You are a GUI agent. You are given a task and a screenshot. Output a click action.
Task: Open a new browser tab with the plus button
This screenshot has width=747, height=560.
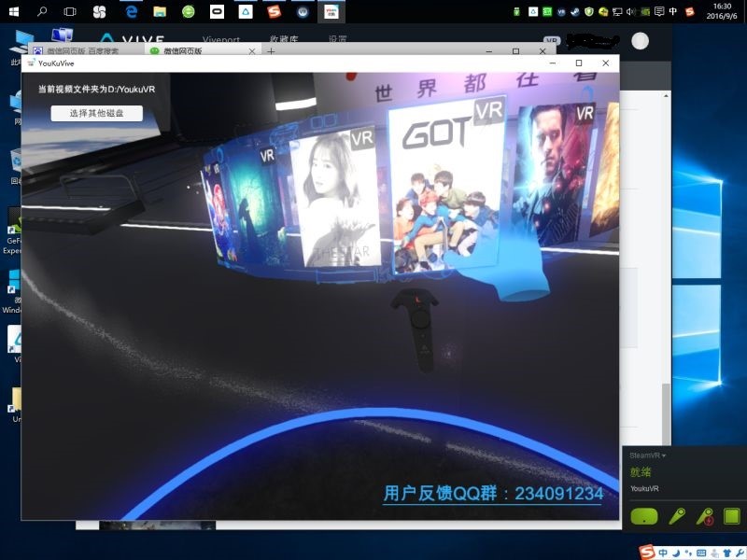[x=271, y=52]
